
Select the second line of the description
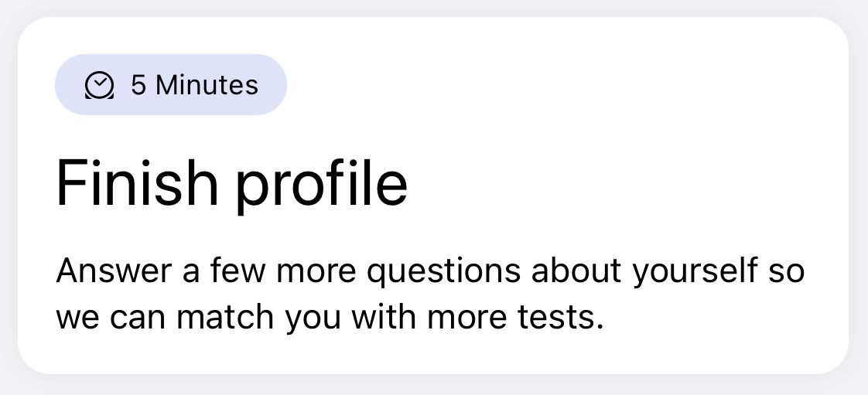point(330,318)
